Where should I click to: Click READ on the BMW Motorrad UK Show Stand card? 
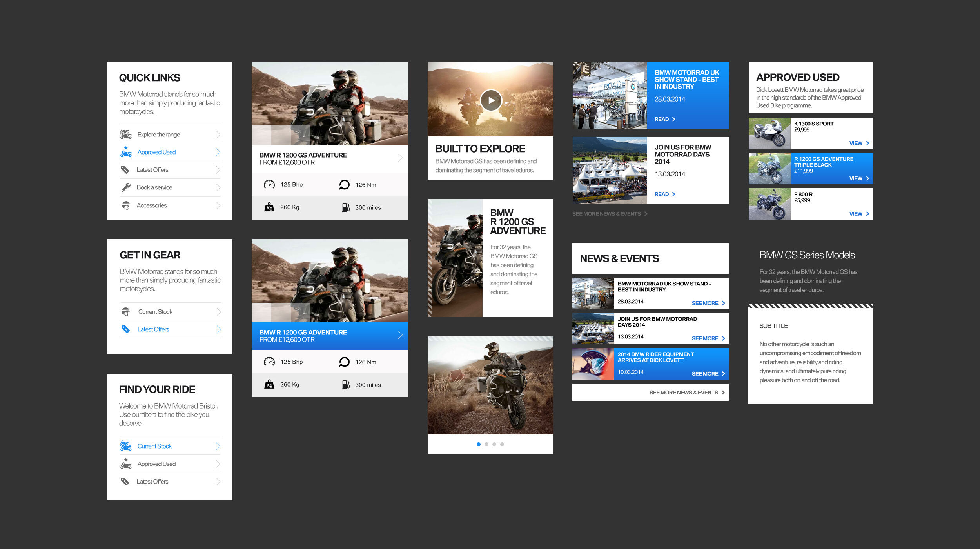point(665,119)
